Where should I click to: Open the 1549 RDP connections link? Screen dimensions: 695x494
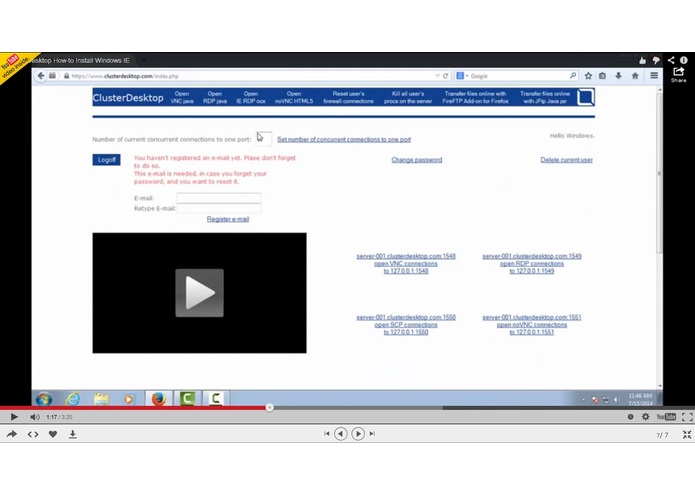coord(532,263)
